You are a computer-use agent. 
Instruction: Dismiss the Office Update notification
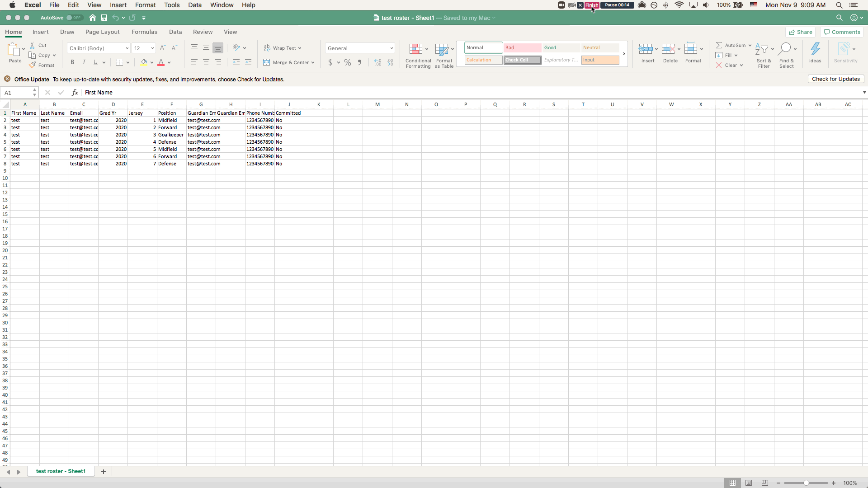7,79
